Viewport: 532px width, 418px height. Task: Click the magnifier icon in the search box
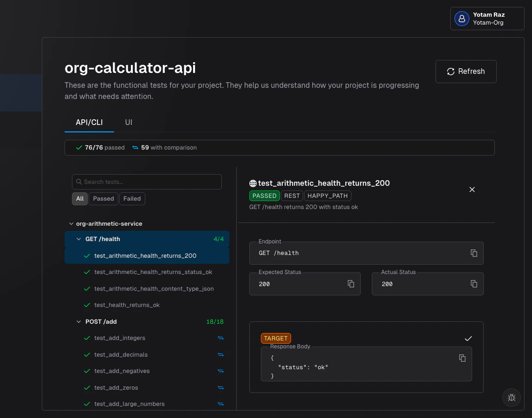coord(80,182)
